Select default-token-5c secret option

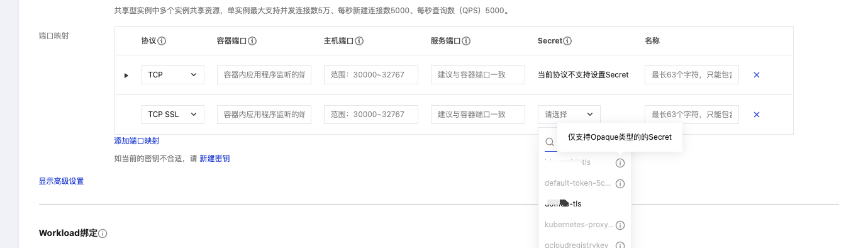click(x=578, y=184)
